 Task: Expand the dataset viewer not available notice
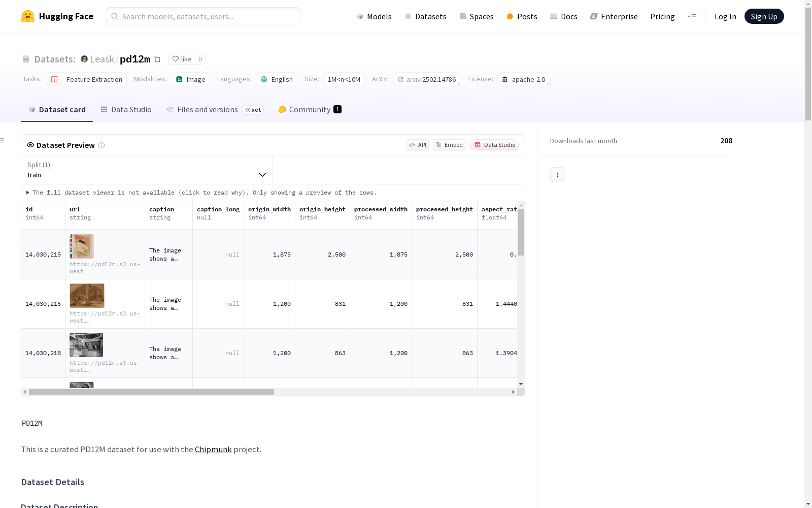tap(201, 193)
